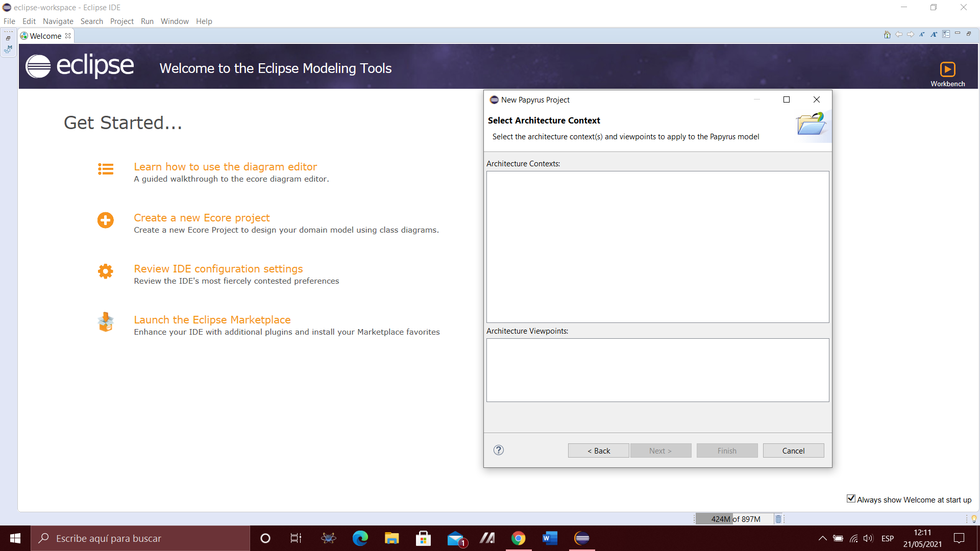The image size is (980, 551).
Task: Show hidden system tray icons
Action: (822, 538)
